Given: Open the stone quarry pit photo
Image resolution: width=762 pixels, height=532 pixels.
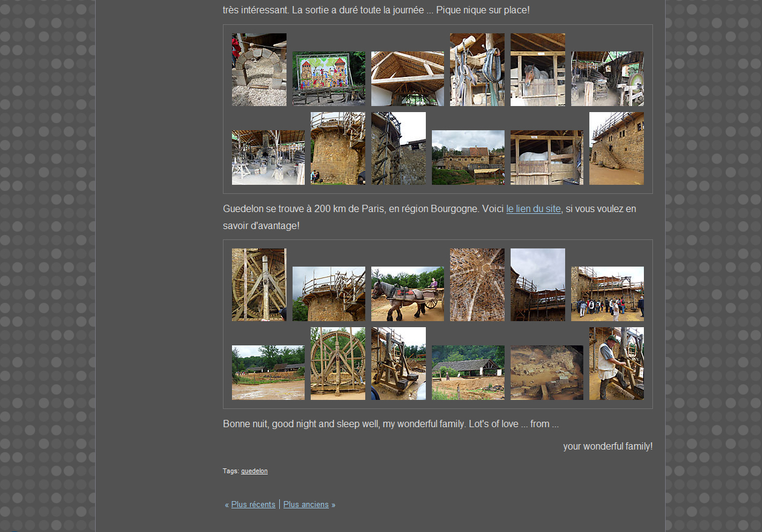Looking at the screenshot, I should click(547, 373).
